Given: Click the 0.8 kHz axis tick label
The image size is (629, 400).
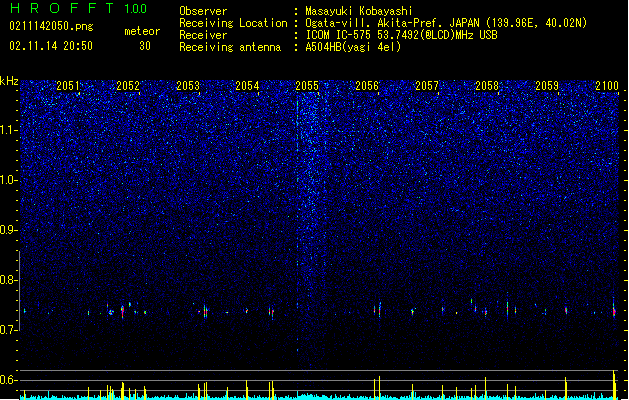Looking at the screenshot, I should pos(9,280).
